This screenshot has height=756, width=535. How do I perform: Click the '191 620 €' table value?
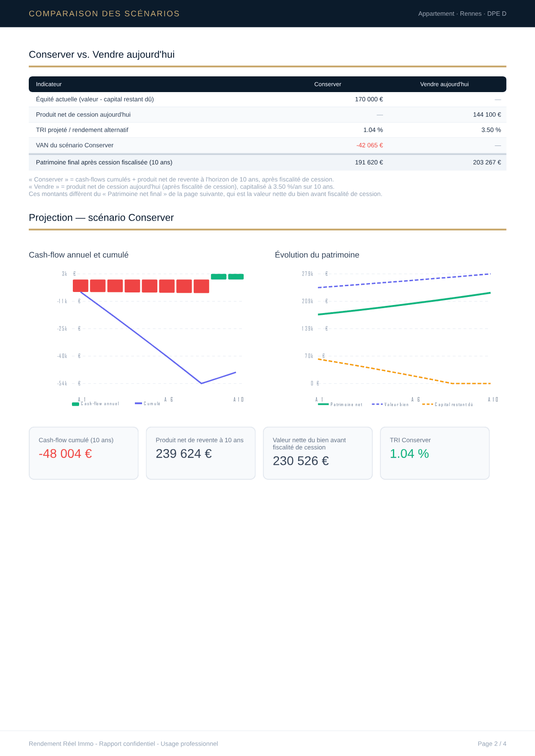(369, 162)
